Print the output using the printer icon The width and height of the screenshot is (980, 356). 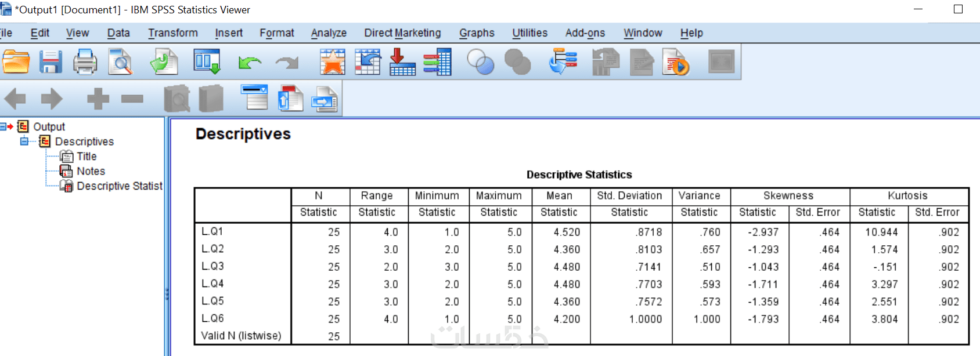(85, 62)
